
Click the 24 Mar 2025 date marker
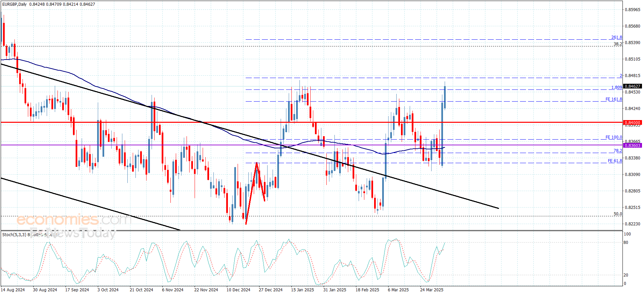[432, 290]
